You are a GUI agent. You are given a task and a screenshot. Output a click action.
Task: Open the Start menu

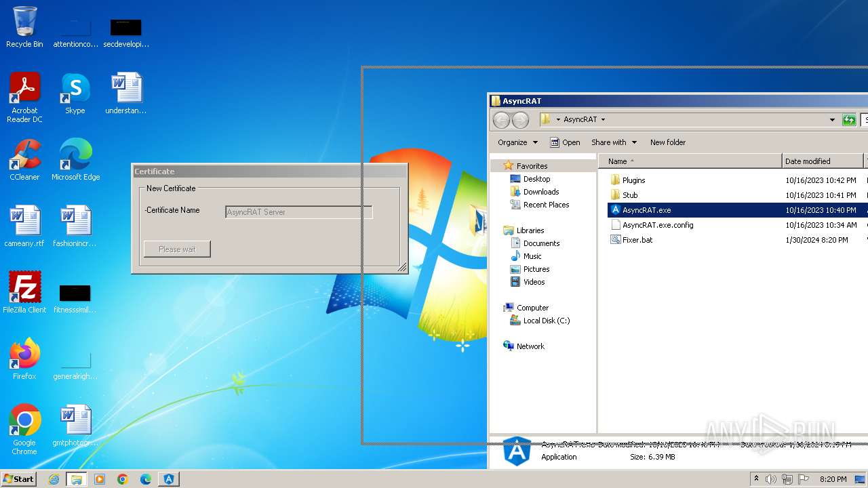point(18,479)
